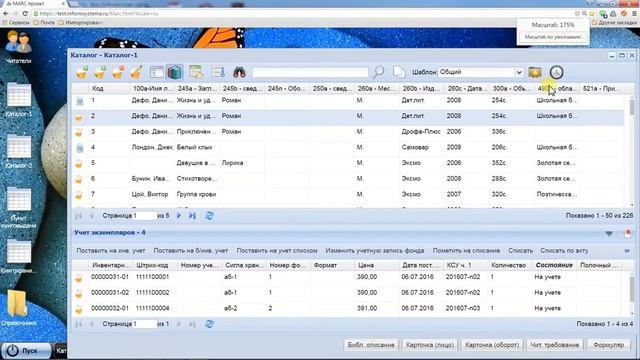Click the Масштаб по умолчанию button
This screenshot has height=360, width=640.
coord(553,37)
